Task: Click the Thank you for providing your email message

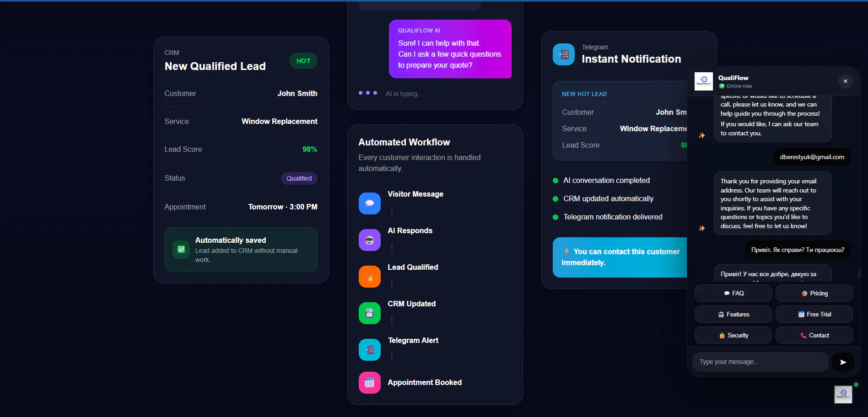Action: (773, 203)
